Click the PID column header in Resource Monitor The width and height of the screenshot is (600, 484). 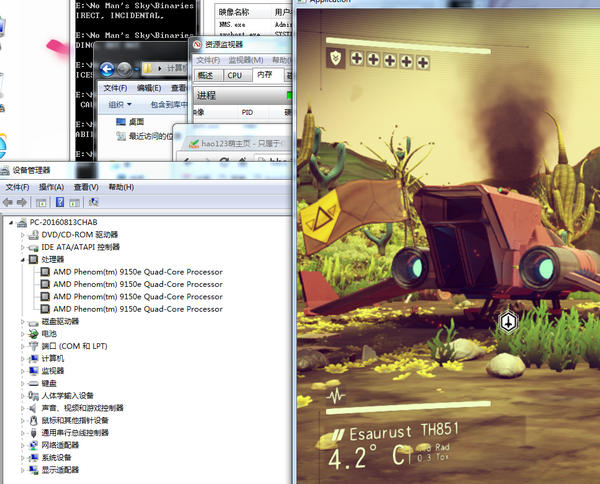click(247, 112)
